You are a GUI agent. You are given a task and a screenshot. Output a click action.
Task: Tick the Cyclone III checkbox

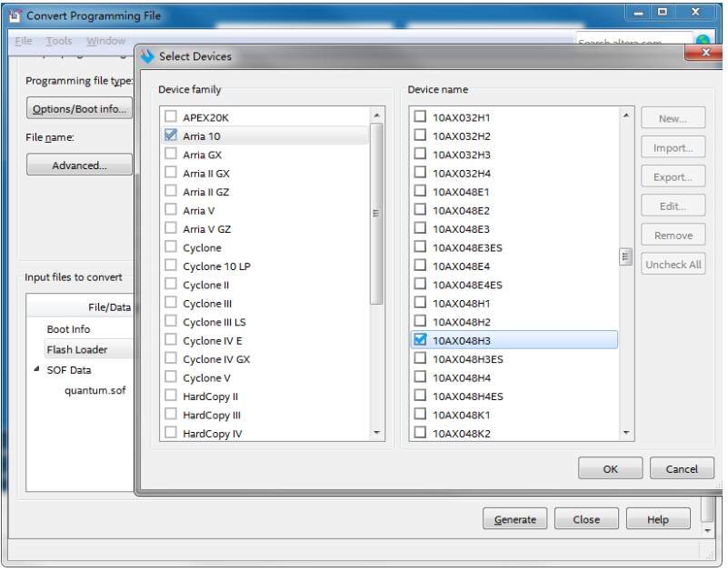pyautogui.click(x=171, y=302)
